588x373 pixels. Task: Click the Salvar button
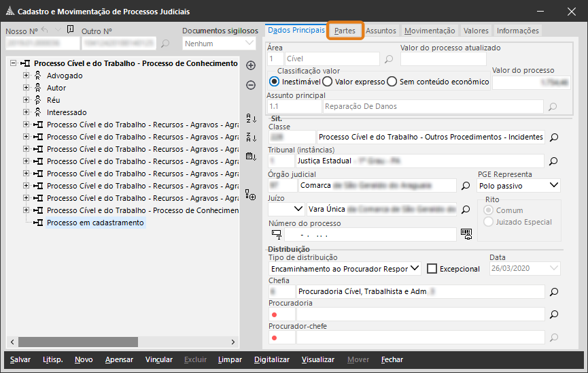pyautogui.click(x=20, y=359)
